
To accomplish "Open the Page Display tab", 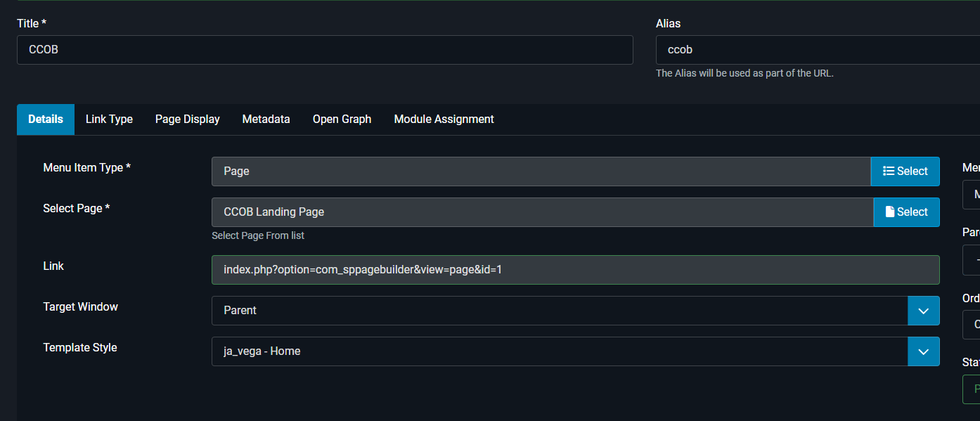I will tap(188, 119).
